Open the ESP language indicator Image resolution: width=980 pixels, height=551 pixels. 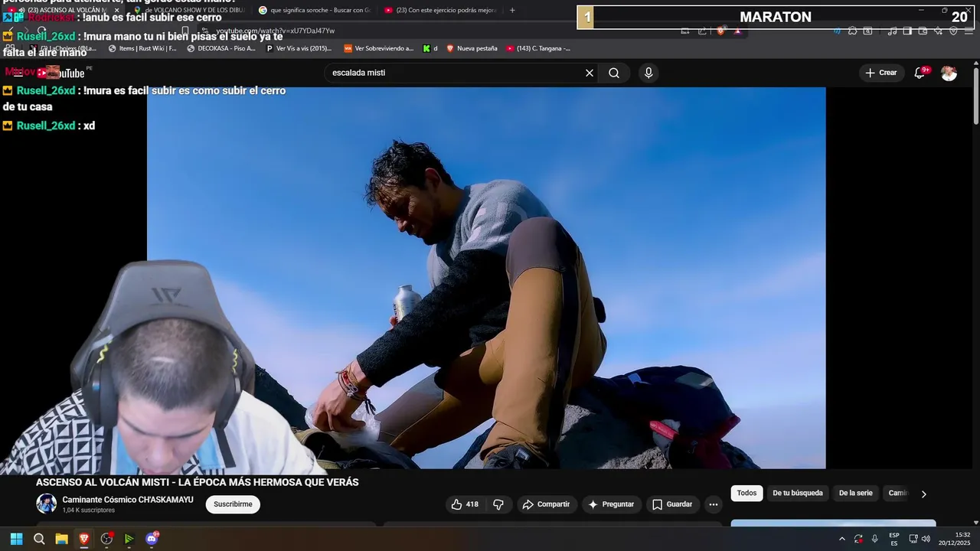[894, 539]
